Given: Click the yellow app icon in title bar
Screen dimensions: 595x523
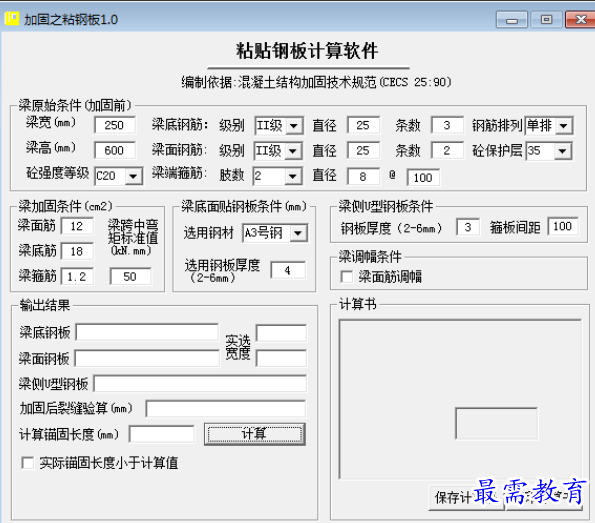Looking at the screenshot, I should pyautogui.click(x=11, y=19).
